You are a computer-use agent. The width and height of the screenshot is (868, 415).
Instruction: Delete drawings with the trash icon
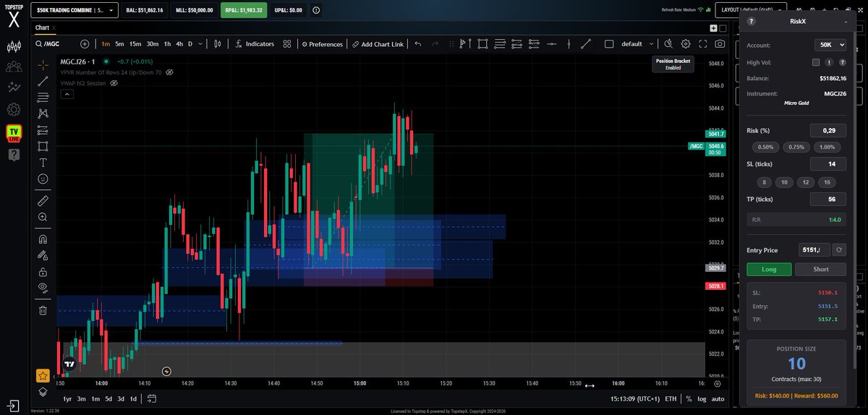(43, 310)
